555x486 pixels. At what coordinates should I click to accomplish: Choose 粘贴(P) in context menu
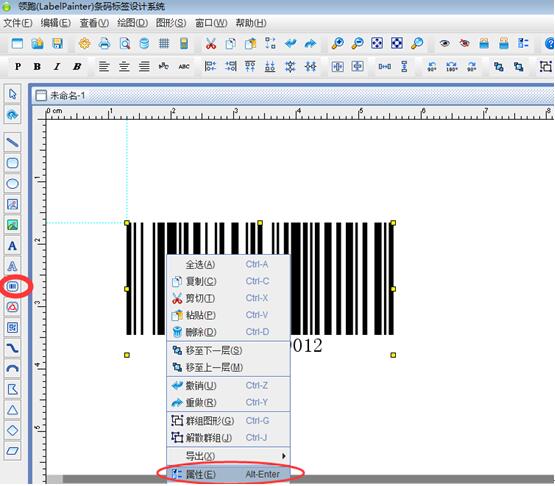coord(228,315)
